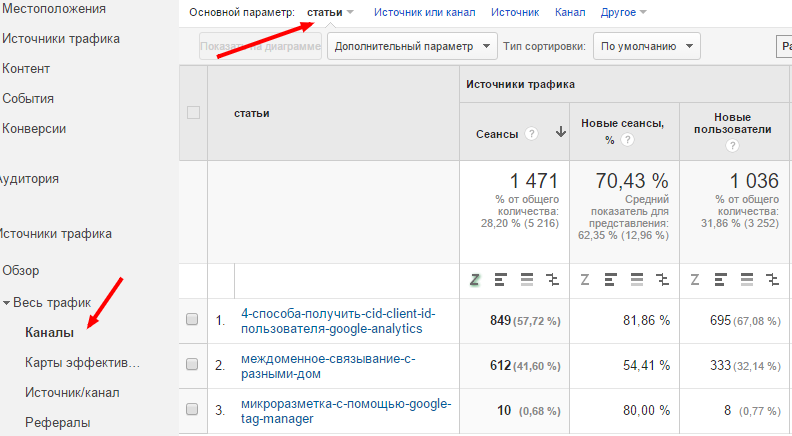Select the Z icon under Сеансы column
The image size is (792, 436).
475,280
